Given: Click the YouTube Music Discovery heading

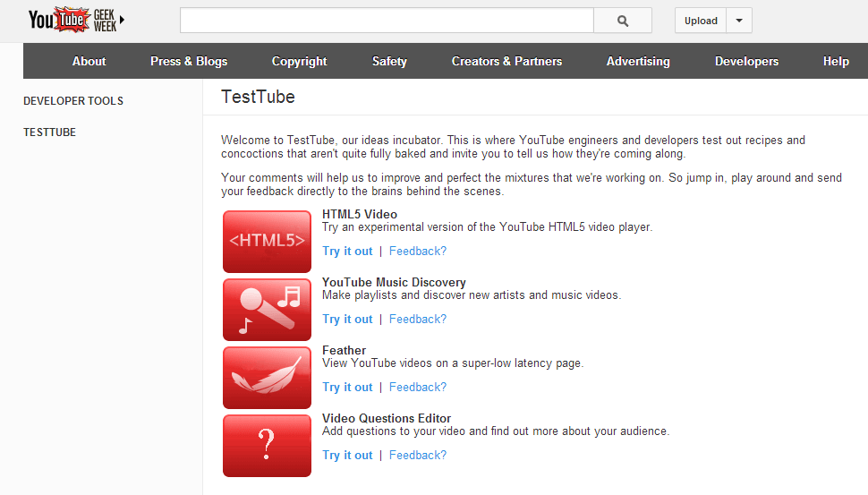Looking at the screenshot, I should [x=394, y=282].
